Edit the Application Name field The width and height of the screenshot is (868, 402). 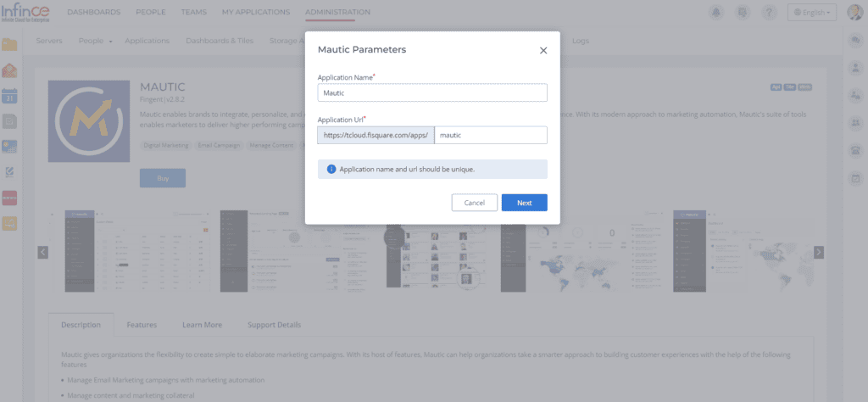click(x=432, y=92)
